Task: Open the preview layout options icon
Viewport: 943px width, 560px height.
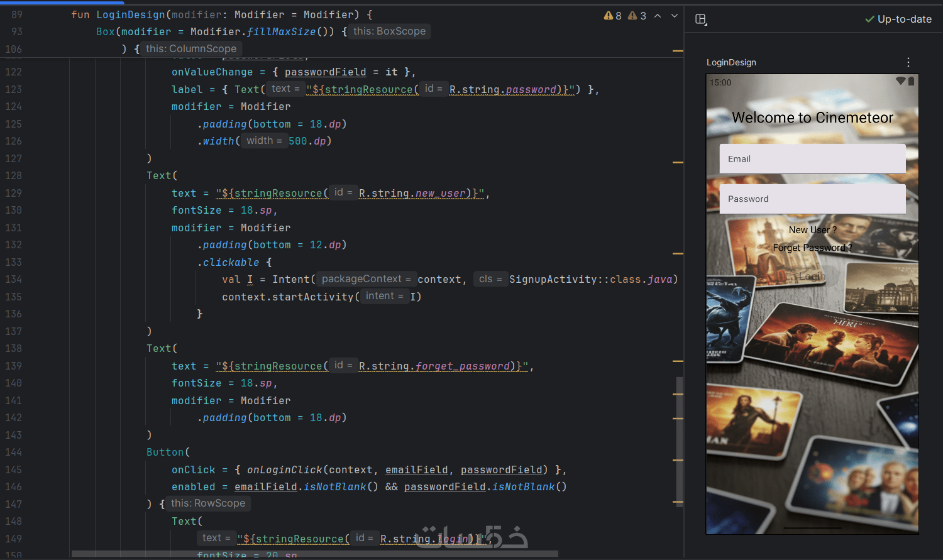Action: tap(701, 19)
